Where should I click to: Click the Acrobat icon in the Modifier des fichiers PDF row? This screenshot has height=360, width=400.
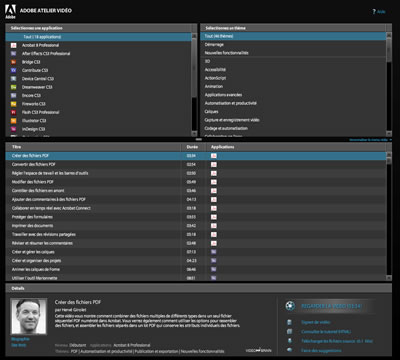pyautogui.click(x=214, y=182)
